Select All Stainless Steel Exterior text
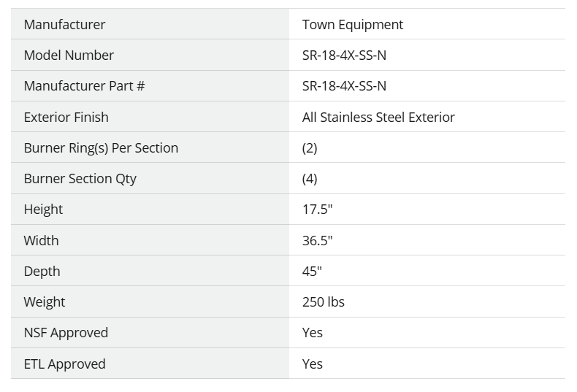Image resolution: width=577 pixels, height=392 pixels. [x=378, y=117]
